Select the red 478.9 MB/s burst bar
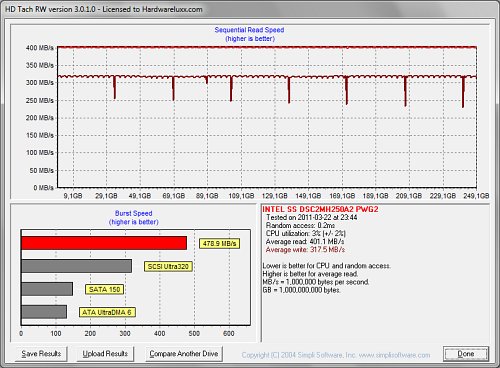Screen dimensions: 500x368 (x=104, y=243)
